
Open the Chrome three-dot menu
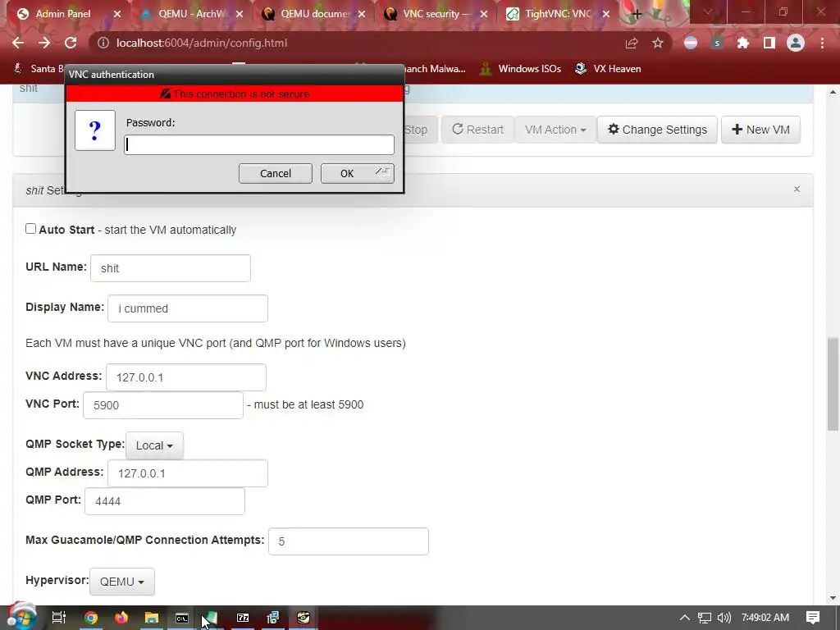(822, 43)
